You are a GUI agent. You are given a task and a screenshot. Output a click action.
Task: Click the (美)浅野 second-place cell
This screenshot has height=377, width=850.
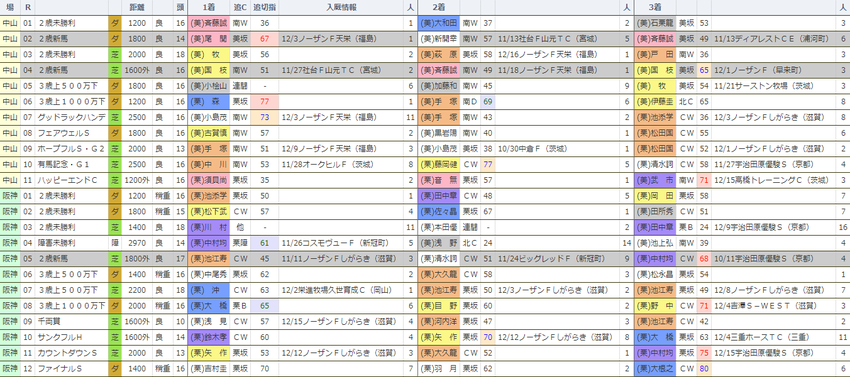[439, 243]
